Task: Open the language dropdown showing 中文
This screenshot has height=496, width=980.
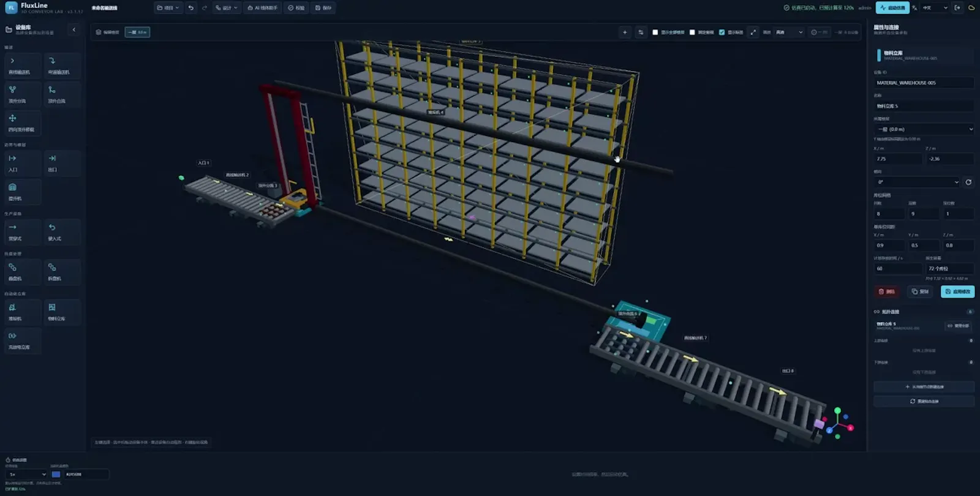Action: pos(935,8)
